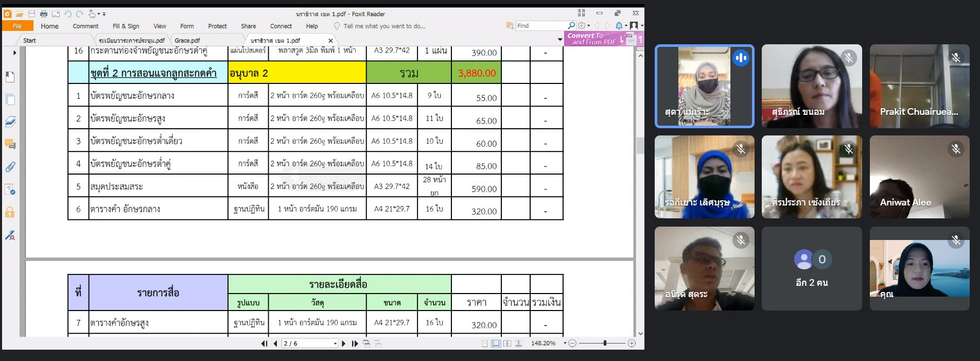Adjust the zoom slider handle
Image resolution: width=980 pixels, height=361 pixels.
click(x=605, y=343)
